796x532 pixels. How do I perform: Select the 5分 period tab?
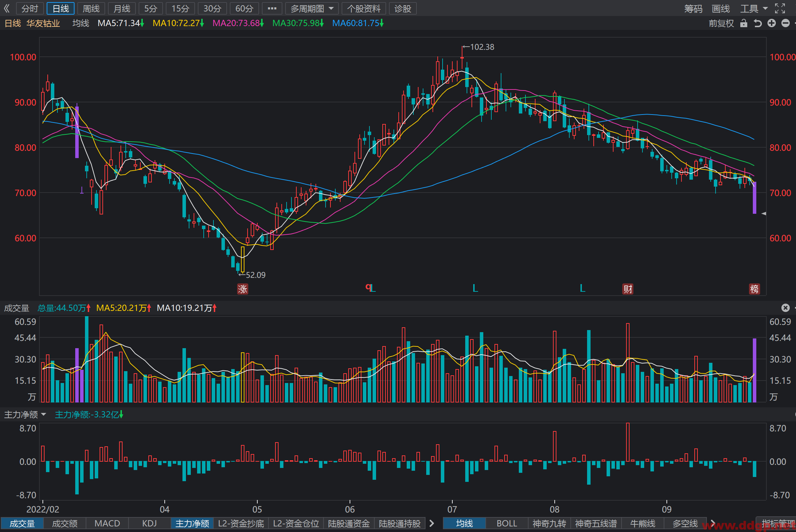pyautogui.click(x=151, y=8)
